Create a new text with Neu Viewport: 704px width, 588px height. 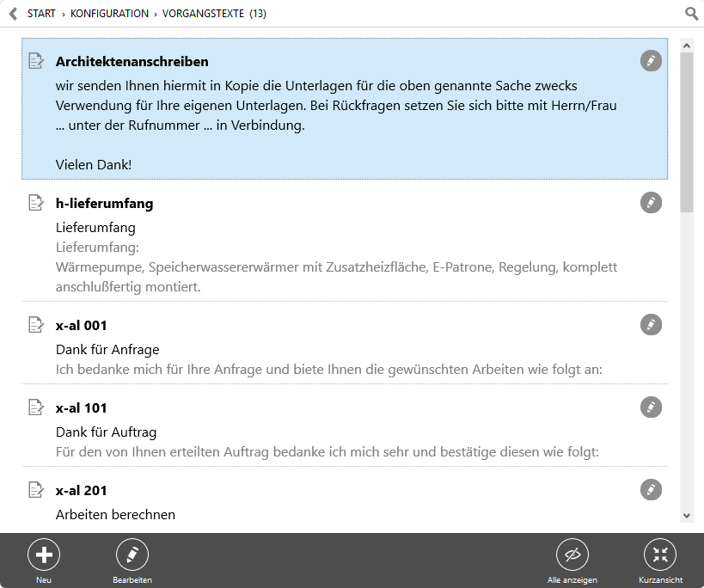[x=44, y=561]
